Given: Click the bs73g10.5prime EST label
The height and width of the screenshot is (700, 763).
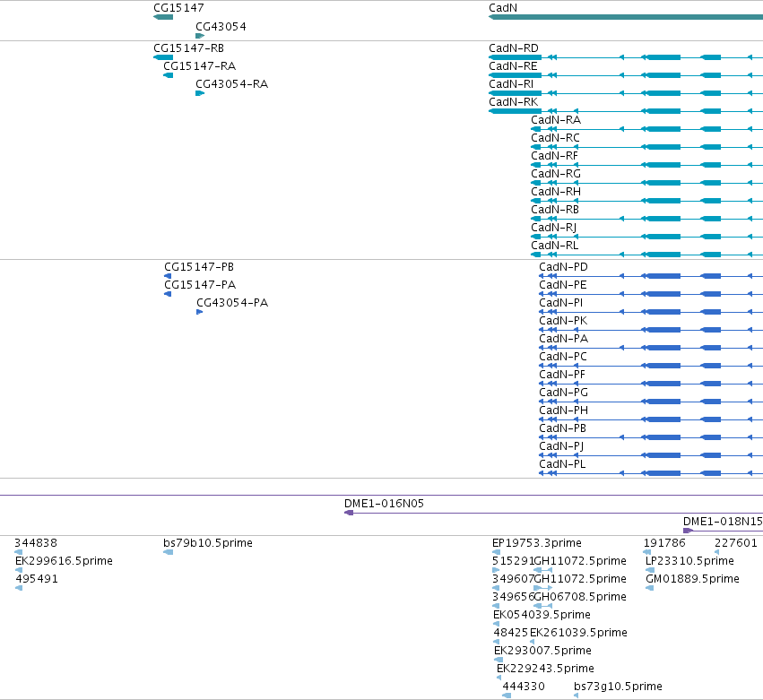Looking at the screenshot, I should pyautogui.click(x=618, y=687).
